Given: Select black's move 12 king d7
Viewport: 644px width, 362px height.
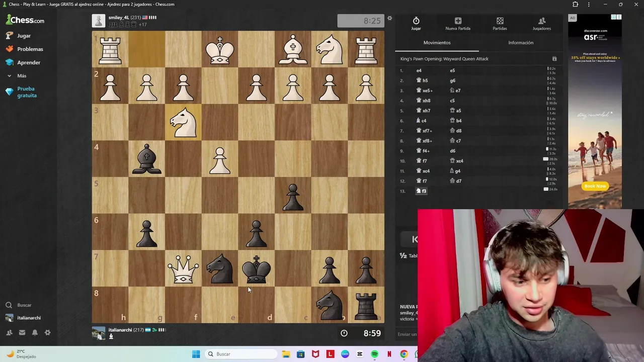Looking at the screenshot, I should (x=455, y=181).
